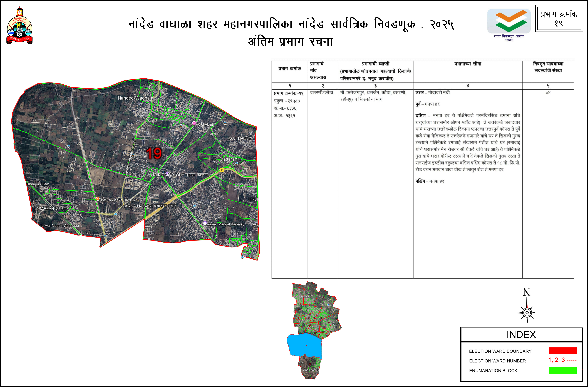Screen dimensions: 588x387
Task: Click the KAUTHA place label on map
Action: [236, 138]
